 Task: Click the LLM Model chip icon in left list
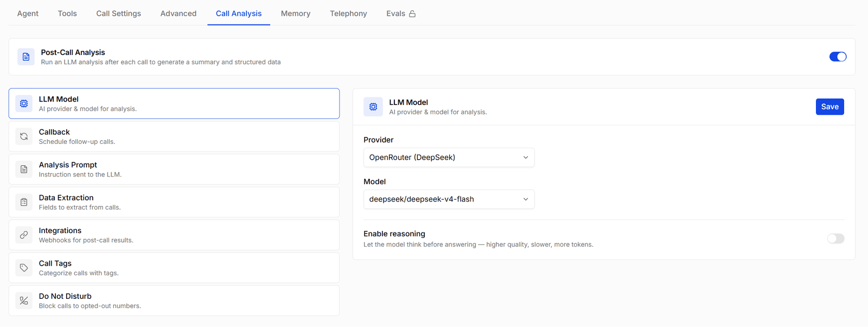(24, 103)
